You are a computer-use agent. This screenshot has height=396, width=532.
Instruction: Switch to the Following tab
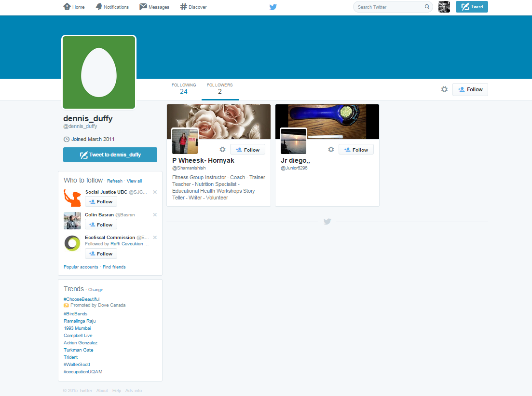tap(184, 89)
